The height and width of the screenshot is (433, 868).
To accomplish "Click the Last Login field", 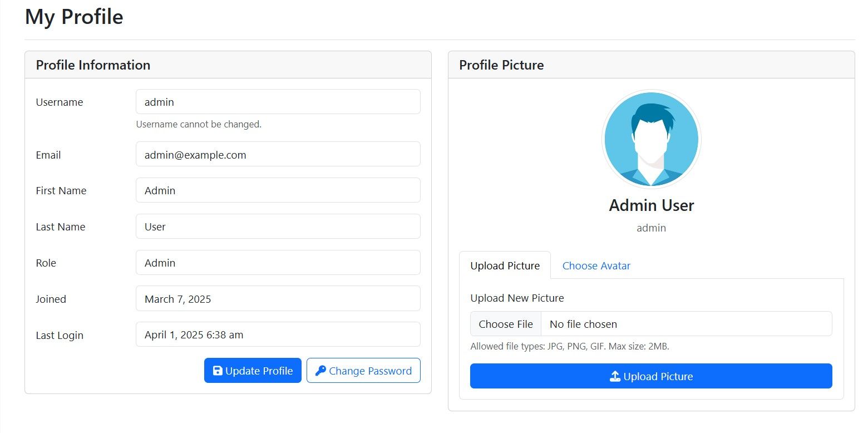I will [278, 334].
